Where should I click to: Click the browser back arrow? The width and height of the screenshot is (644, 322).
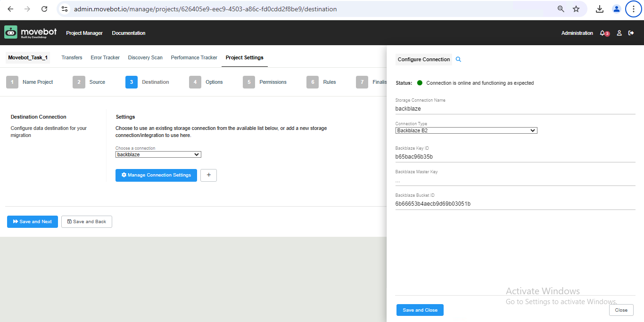click(x=10, y=9)
